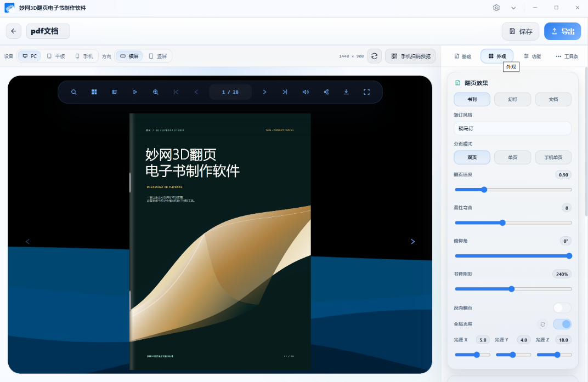The image size is (588, 382).
Task: Click the 翻页速度 value 0.90
Action: 563,175
